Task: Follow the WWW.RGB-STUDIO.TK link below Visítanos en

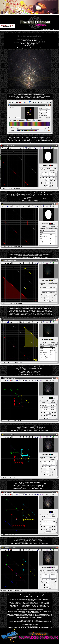Action: click(x=39, y=637)
